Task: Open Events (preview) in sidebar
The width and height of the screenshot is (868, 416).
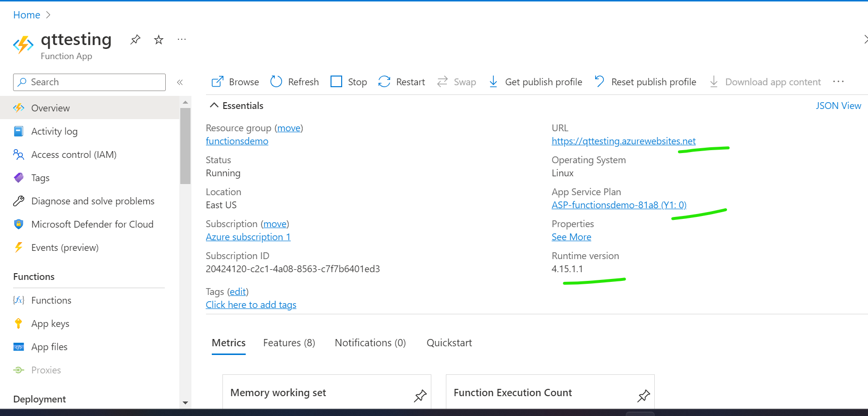Action: (90, 247)
